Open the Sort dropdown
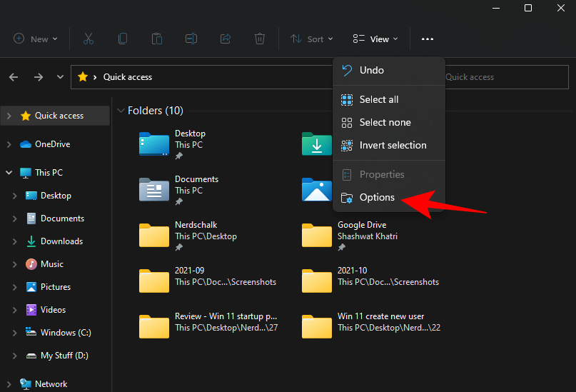Image resolution: width=576 pixels, height=392 pixels. tap(310, 39)
